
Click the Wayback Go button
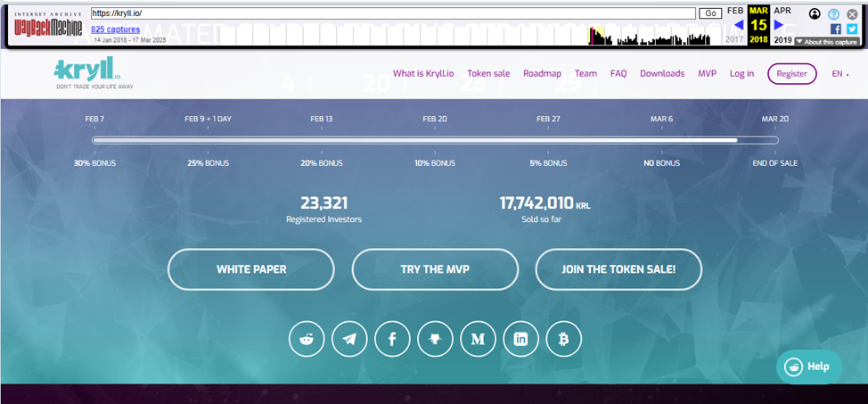(x=711, y=13)
